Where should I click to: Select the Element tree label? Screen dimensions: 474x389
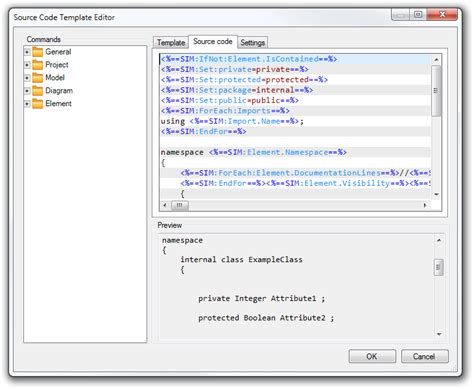(58, 104)
